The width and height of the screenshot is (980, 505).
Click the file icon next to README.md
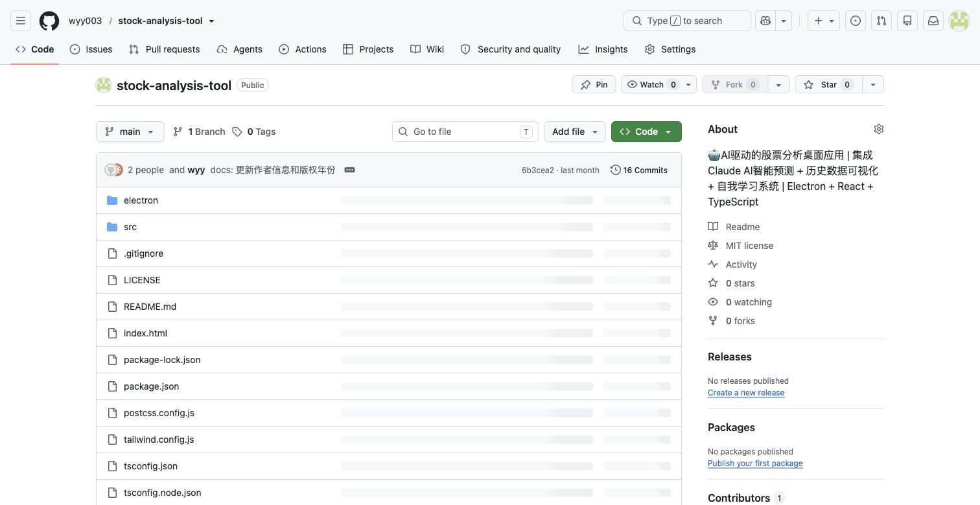112,307
